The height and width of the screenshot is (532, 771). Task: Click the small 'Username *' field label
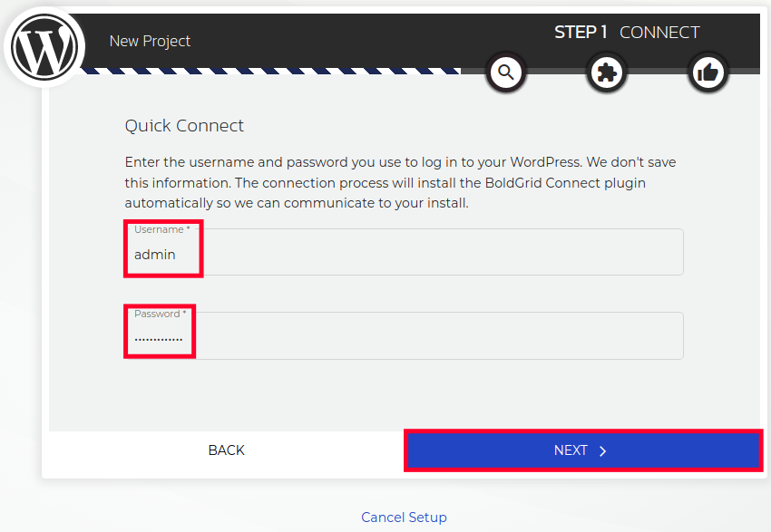coord(161,230)
